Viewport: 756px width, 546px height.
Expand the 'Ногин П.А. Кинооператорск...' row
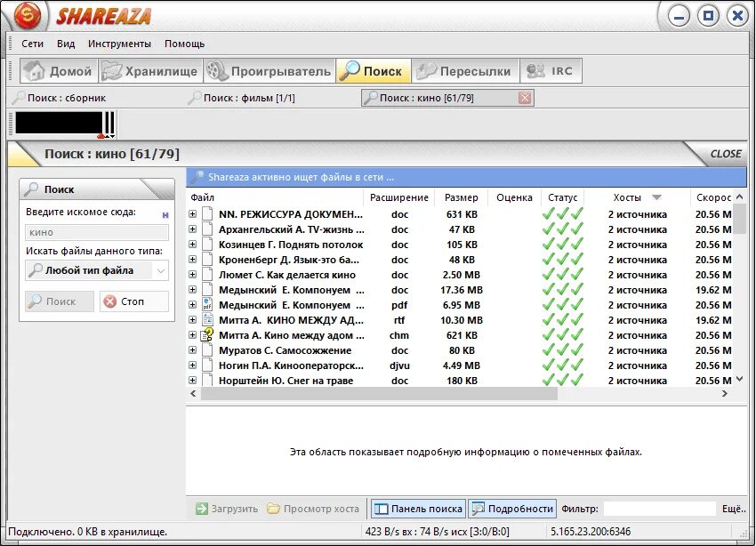coord(192,365)
